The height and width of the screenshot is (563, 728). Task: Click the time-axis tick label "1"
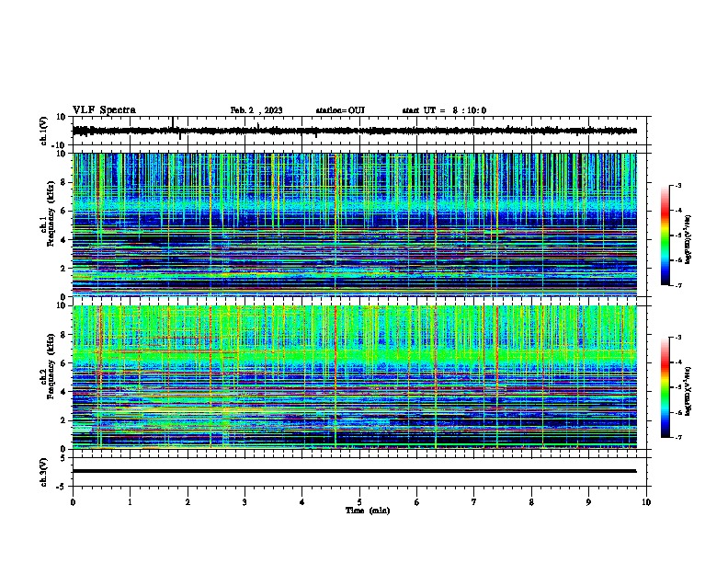pos(130,502)
